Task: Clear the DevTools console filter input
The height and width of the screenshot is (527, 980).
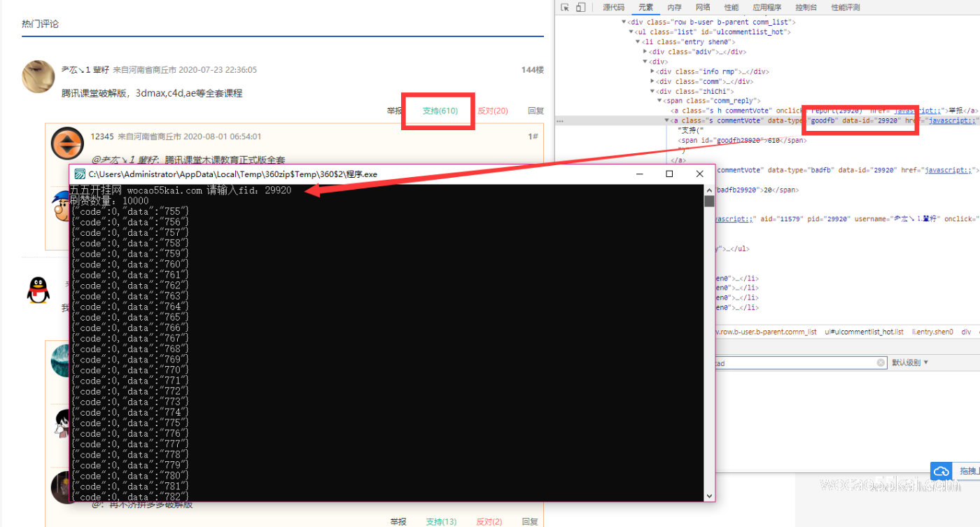Action: click(x=881, y=363)
